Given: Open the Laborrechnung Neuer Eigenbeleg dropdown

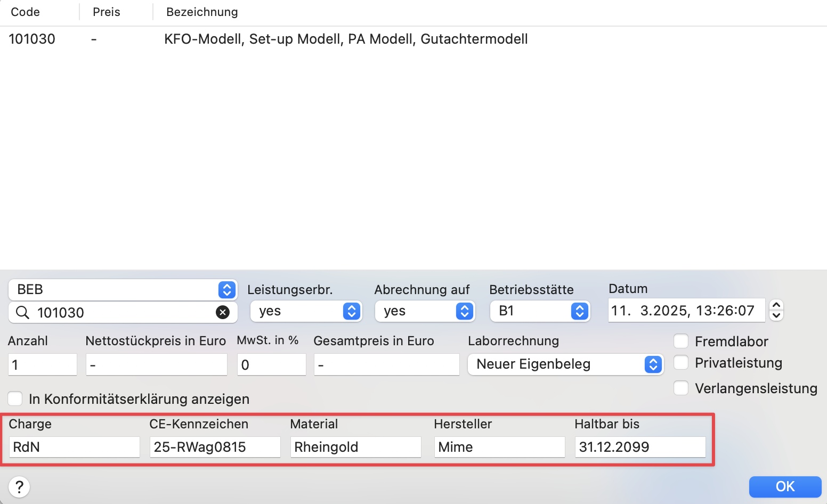Looking at the screenshot, I should click(565, 364).
